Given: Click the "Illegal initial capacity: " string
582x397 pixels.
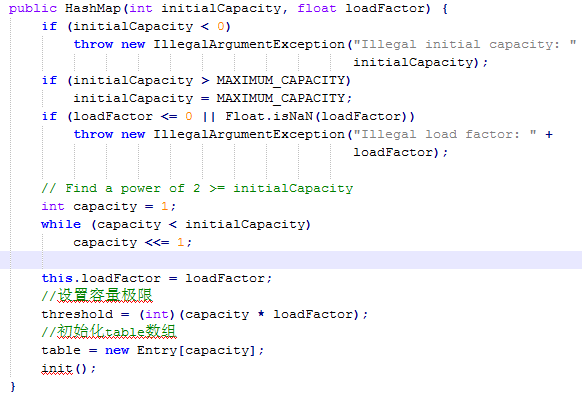Looking at the screenshot, I should [464, 45].
